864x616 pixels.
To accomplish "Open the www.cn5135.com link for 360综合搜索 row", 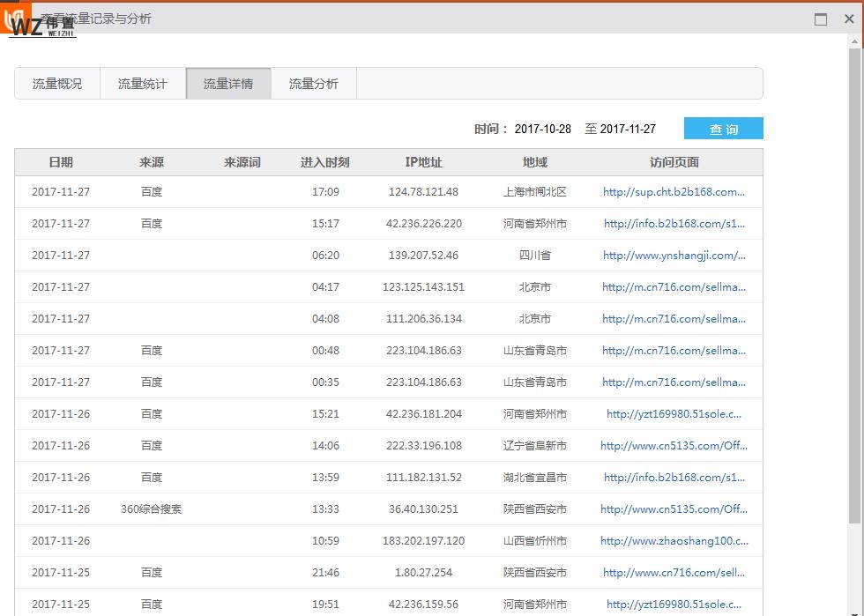I will [674, 509].
